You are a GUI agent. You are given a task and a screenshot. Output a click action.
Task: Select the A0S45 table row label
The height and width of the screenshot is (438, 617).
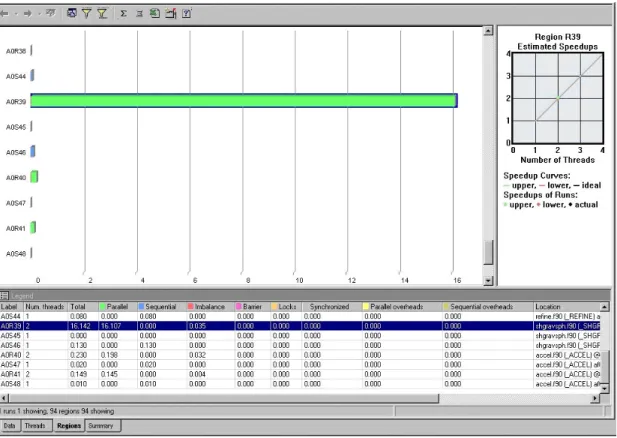tap(11, 336)
